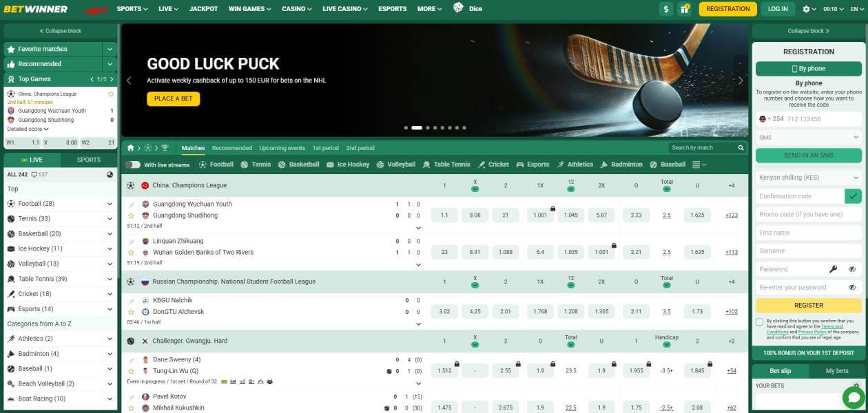868x413 pixels.
Task: Favorite the Wuhan Golden Banks match star
Action: (131, 253)
